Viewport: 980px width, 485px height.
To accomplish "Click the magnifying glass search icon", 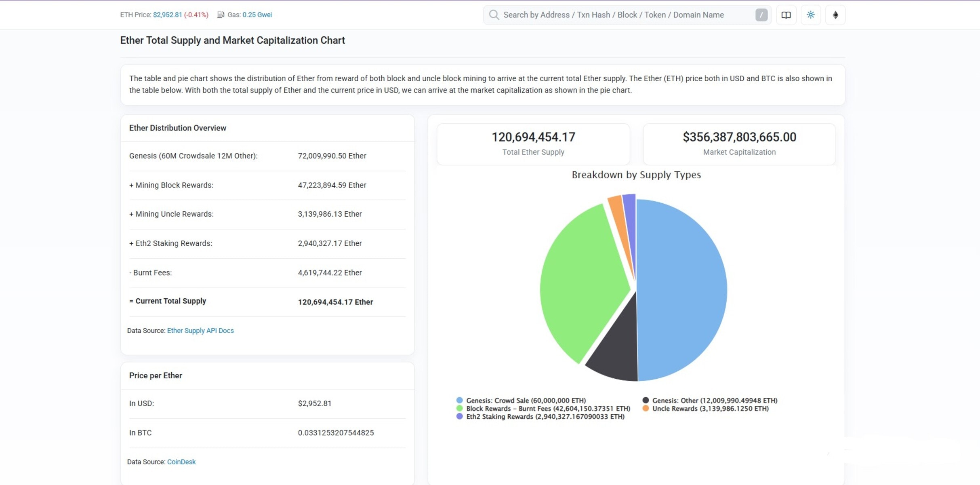I will pos(494,15).
